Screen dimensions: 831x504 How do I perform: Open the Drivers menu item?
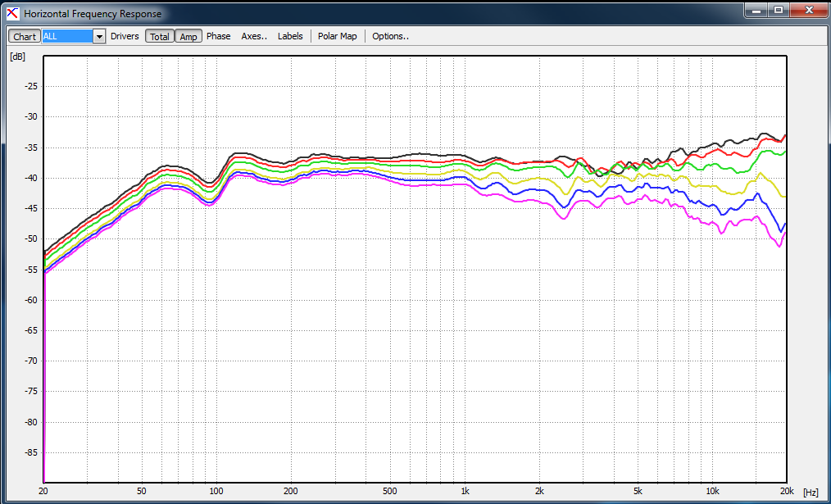click(125, 36)
